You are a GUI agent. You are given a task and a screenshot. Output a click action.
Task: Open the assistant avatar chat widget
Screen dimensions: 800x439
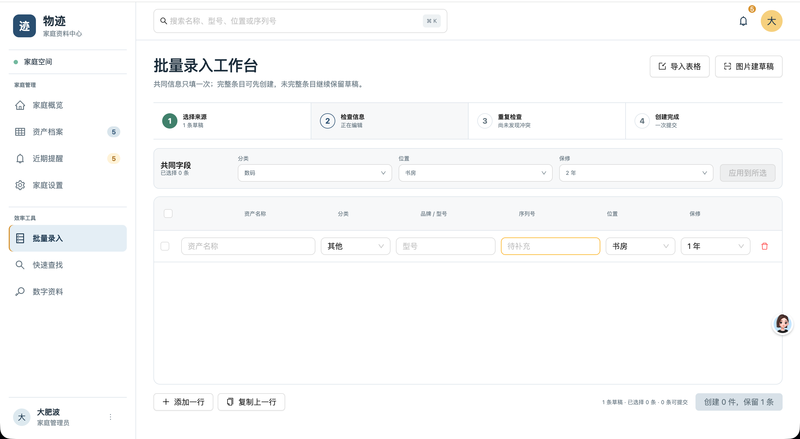(783, 324)
